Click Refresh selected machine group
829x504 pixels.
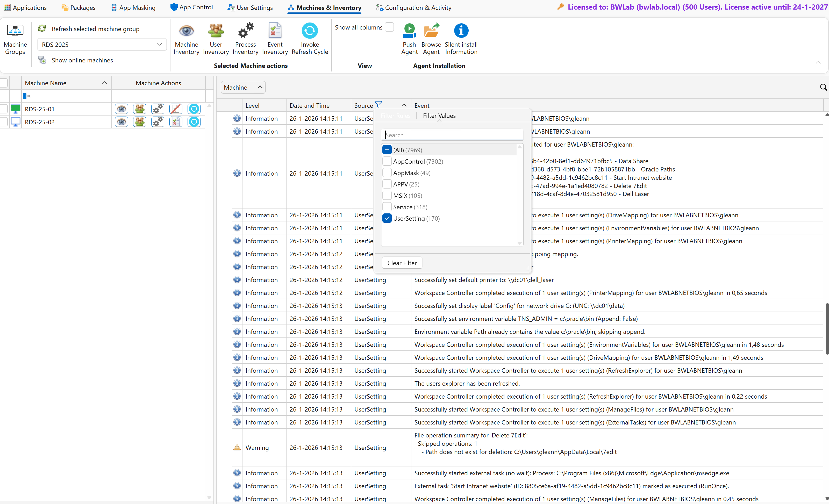(95, 28)
